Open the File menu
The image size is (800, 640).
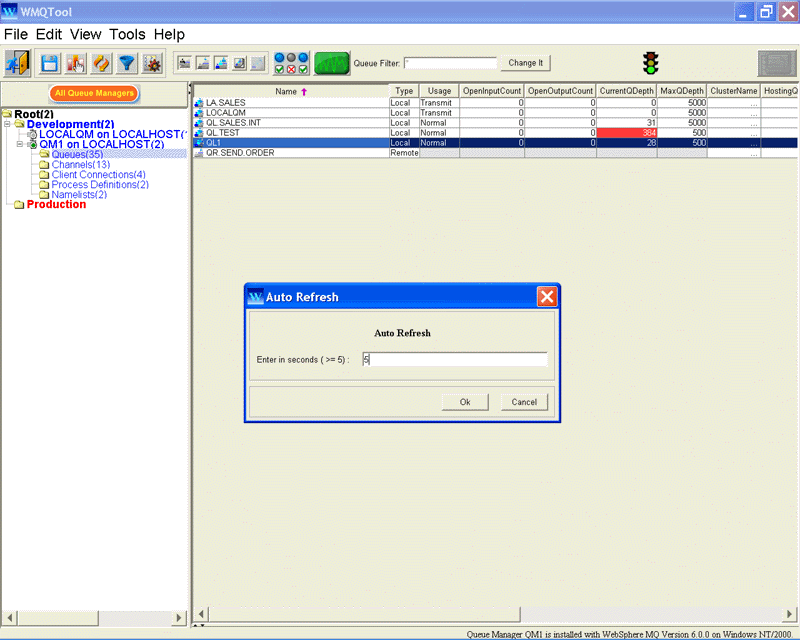tap(16, 35)
